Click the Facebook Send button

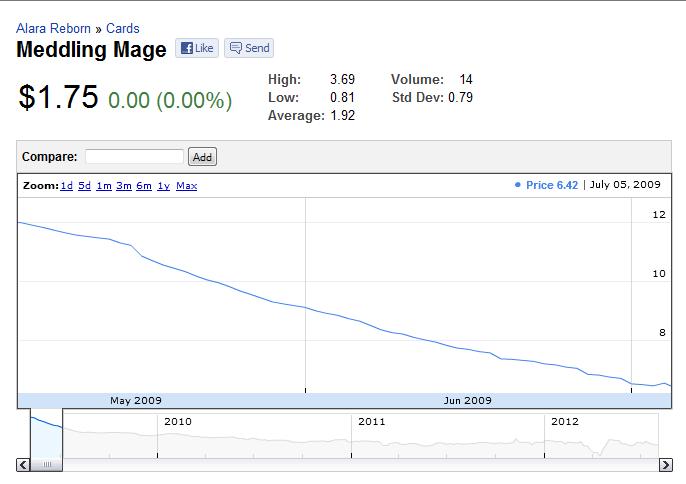click(x=249, y=48)
